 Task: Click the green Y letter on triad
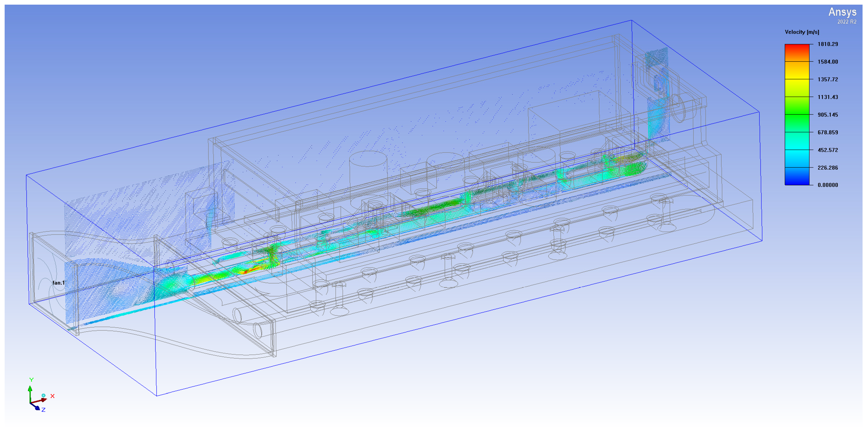(x=31, y=380)
